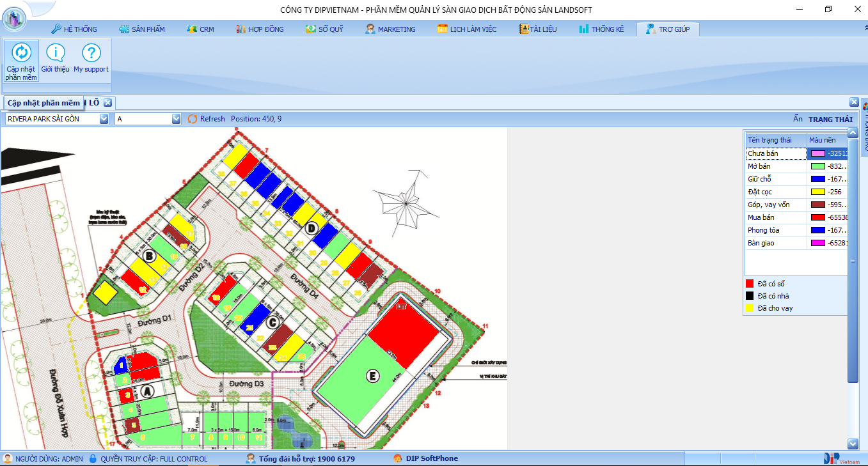This screenshot has width=868, height=466.
Task: Select the Chưa bán status row
Action: pos(796,153)
